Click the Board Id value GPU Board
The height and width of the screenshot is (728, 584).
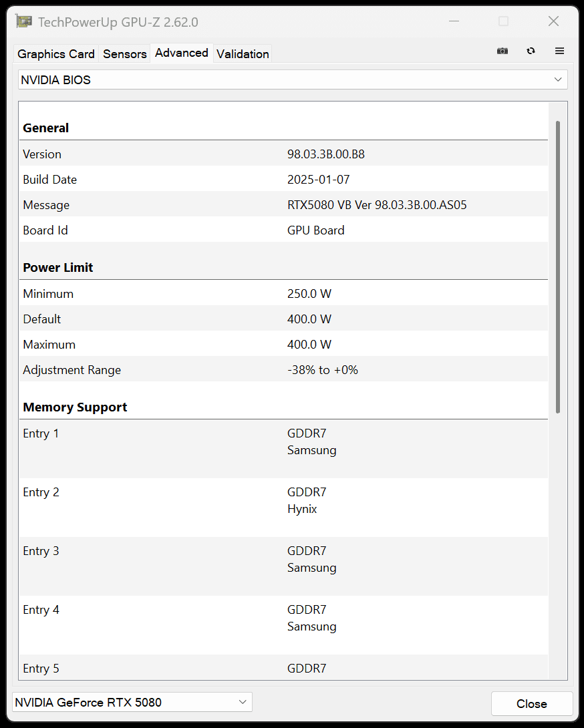[x=315, y=230]
